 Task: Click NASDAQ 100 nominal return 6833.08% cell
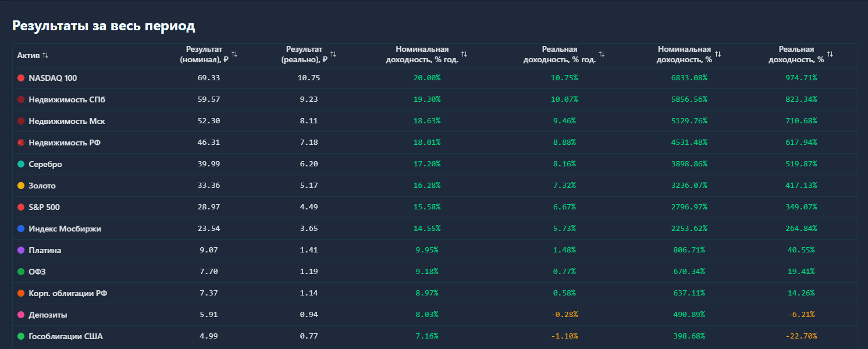689,78
